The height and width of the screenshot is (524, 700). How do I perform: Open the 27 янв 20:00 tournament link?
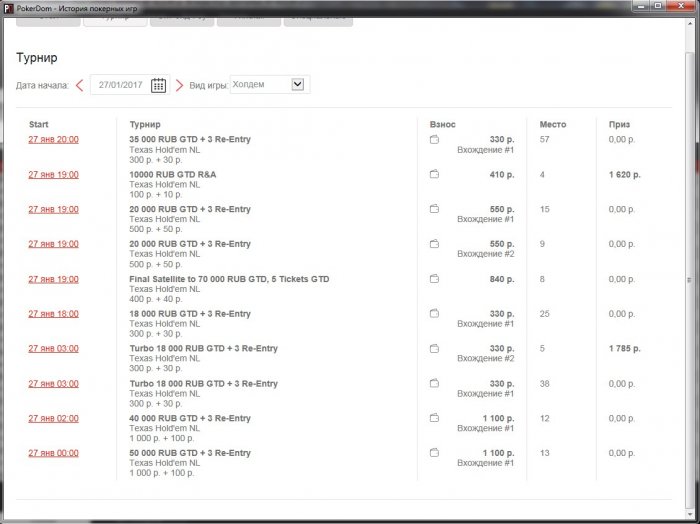(x=54, y=139)
